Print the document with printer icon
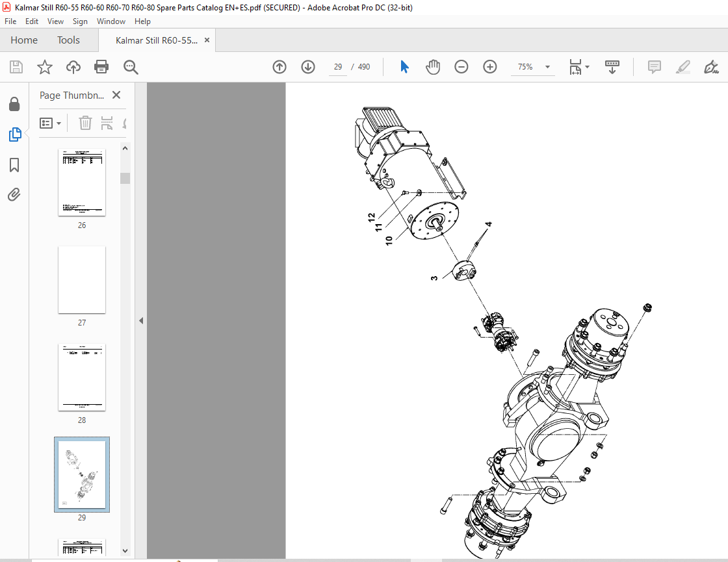728x562 pixels. pos(101,67)
